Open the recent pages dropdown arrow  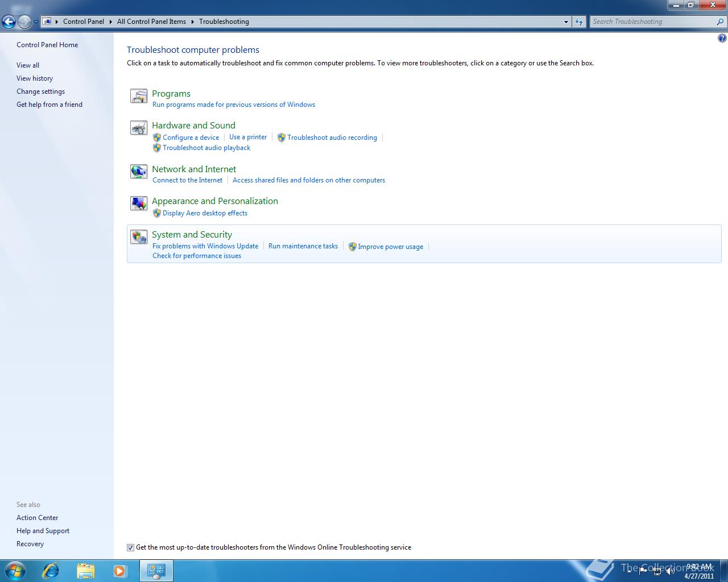36,22
